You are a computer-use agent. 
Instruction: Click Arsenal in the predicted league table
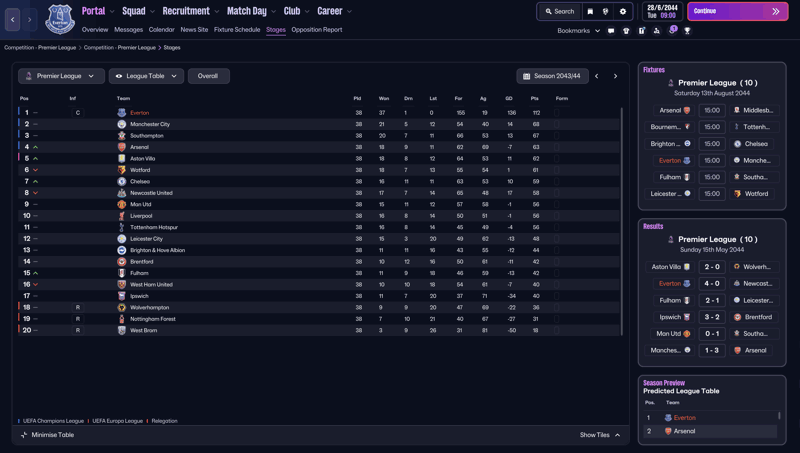tap(684, 431)
